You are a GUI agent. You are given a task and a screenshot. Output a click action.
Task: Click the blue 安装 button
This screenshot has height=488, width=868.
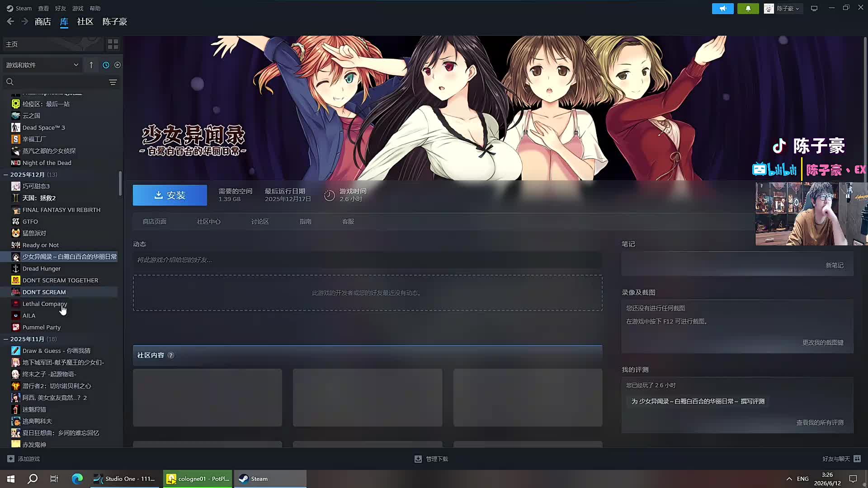click(170, 195)
